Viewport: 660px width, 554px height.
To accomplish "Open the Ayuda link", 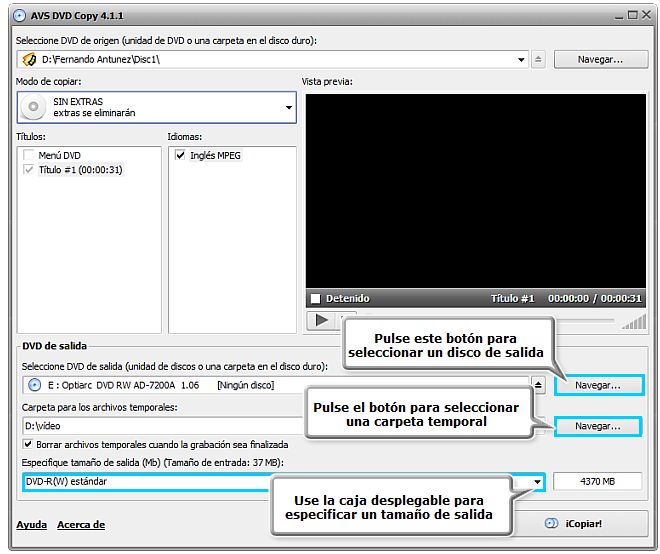I will click(x=31, y=525).
